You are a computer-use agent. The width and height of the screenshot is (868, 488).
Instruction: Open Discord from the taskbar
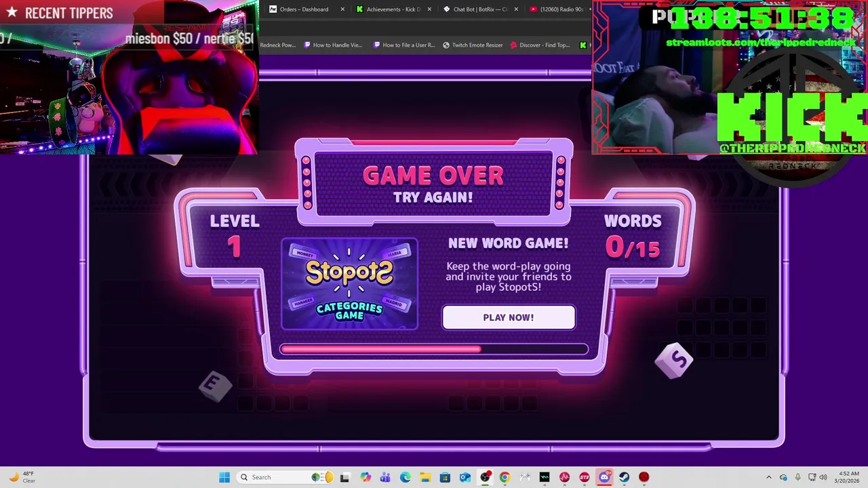(604, 477)
